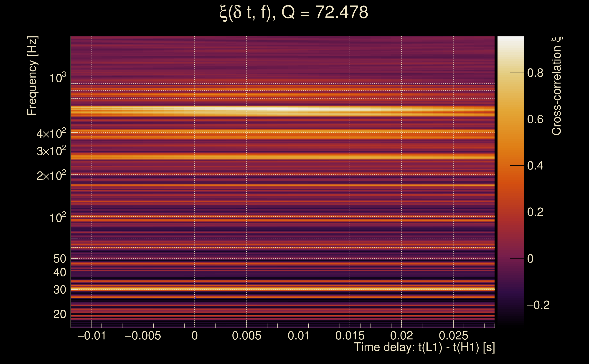Click the Cross-correlation ξ colorbar title

[556, 86]
